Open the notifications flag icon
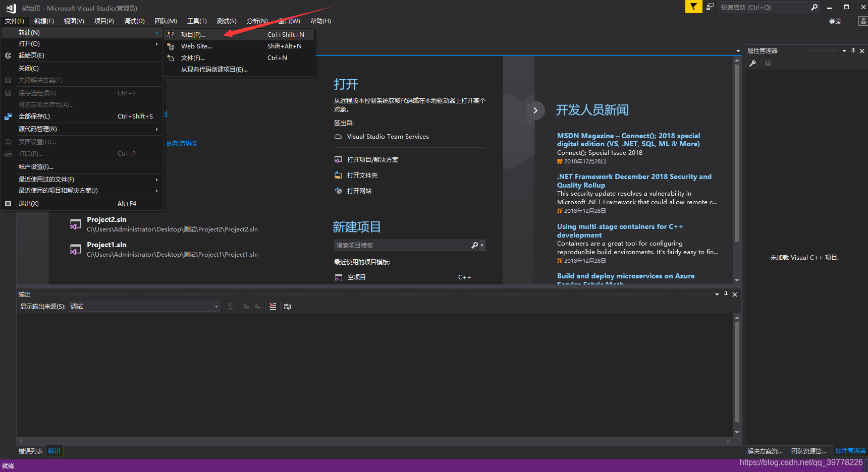 [693, 7]
